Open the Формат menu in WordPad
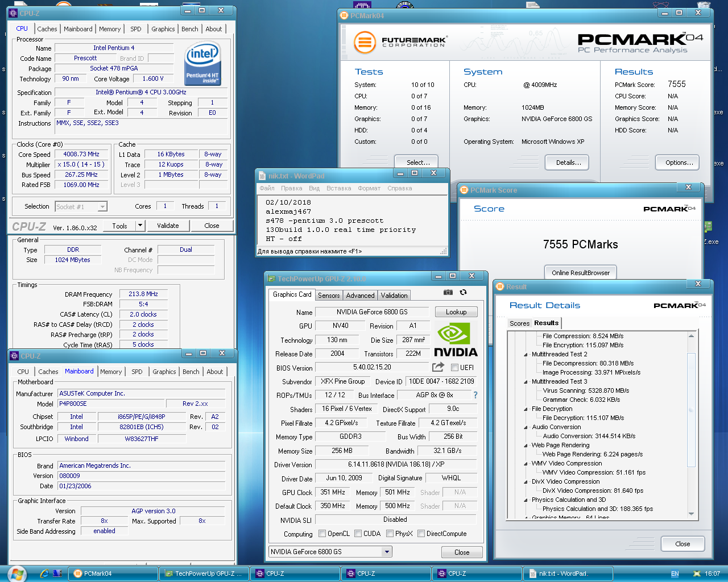Screen dimensions: 728x582 (x=369, y=188)
